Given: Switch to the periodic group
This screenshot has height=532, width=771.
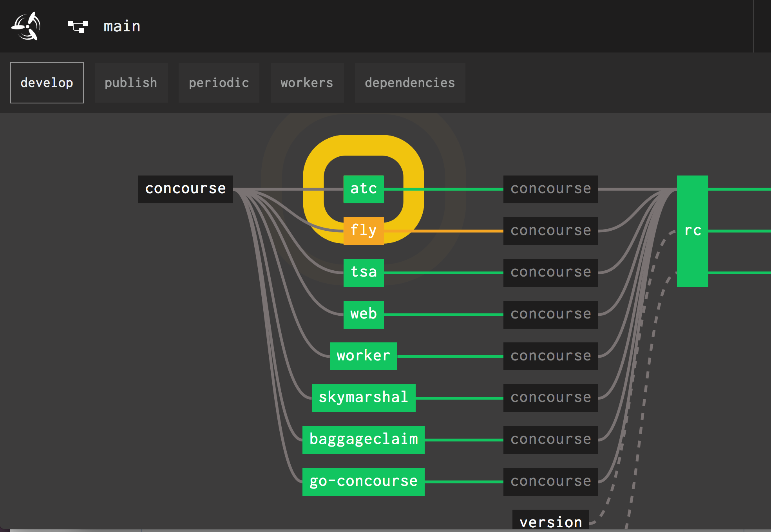Looking at the screenshot, I should [219, 83].
